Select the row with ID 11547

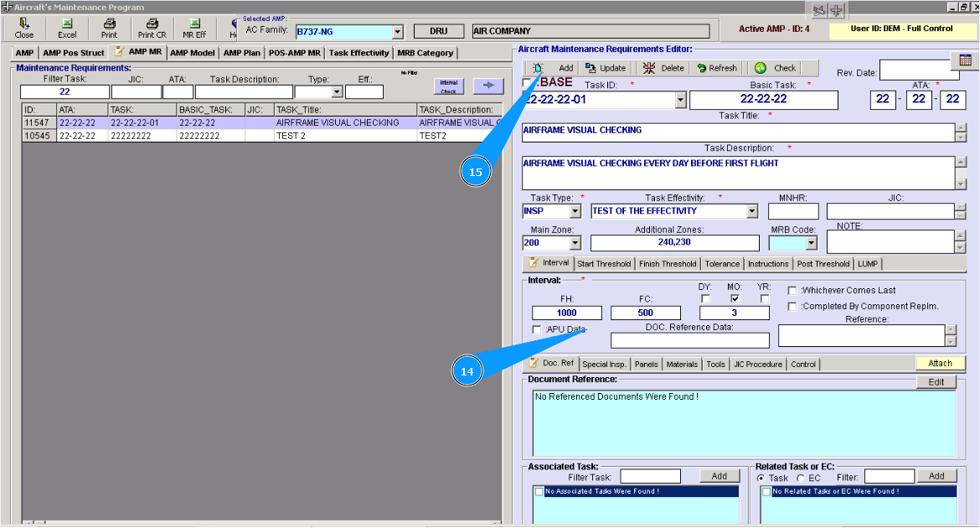(x=262, y=123)
